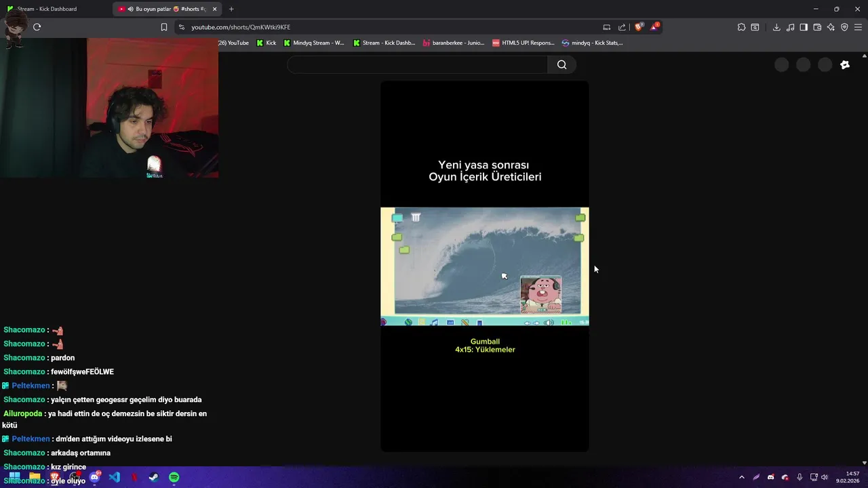Click the purple feather tray icon

coord(756,477)
